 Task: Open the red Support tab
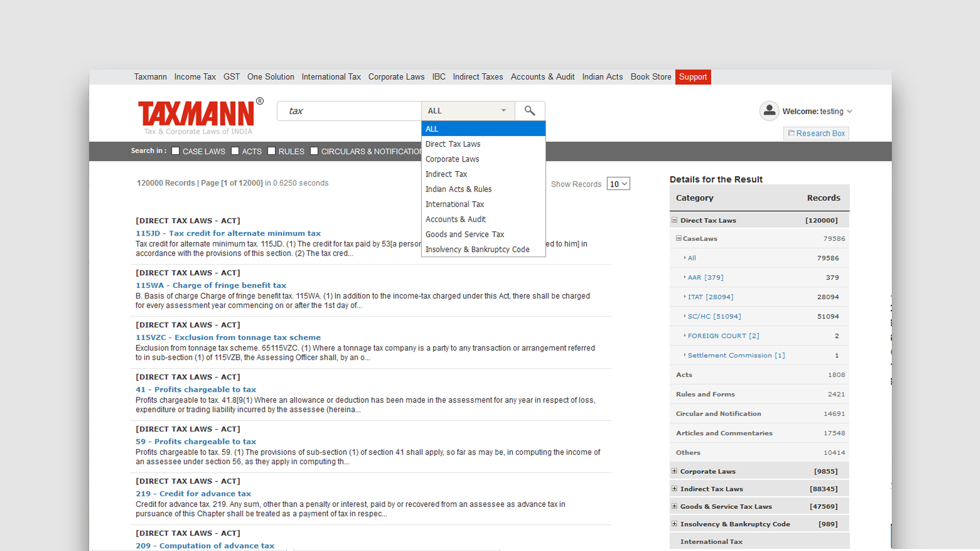coord(693,77)
